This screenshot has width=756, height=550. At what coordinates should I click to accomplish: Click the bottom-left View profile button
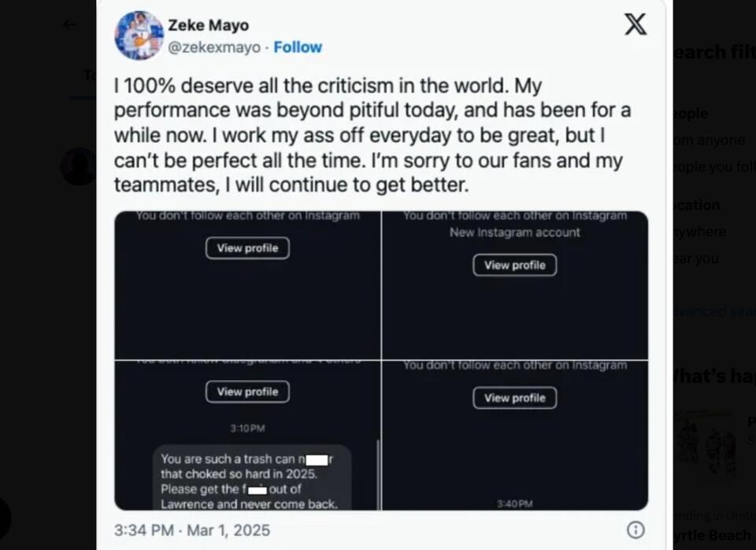(x=247, y=392)
